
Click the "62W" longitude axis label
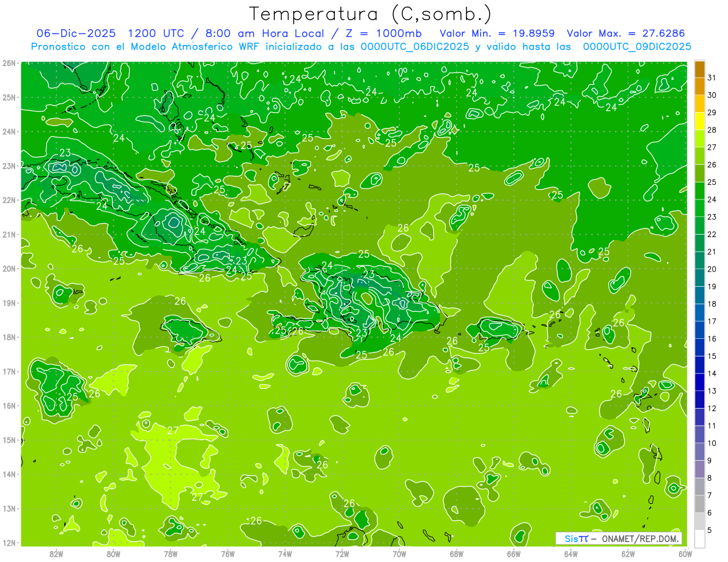click(628, 554)
